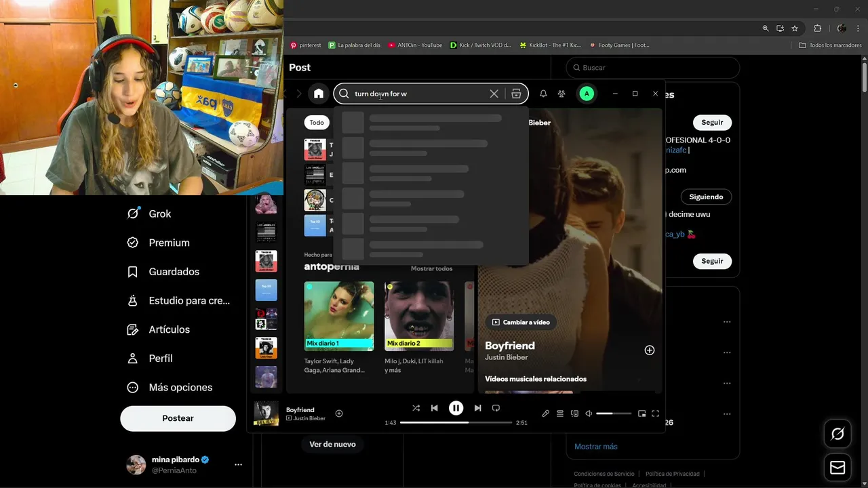
Task: Open Spotify friend activity icon
Action: coord(561,94)
